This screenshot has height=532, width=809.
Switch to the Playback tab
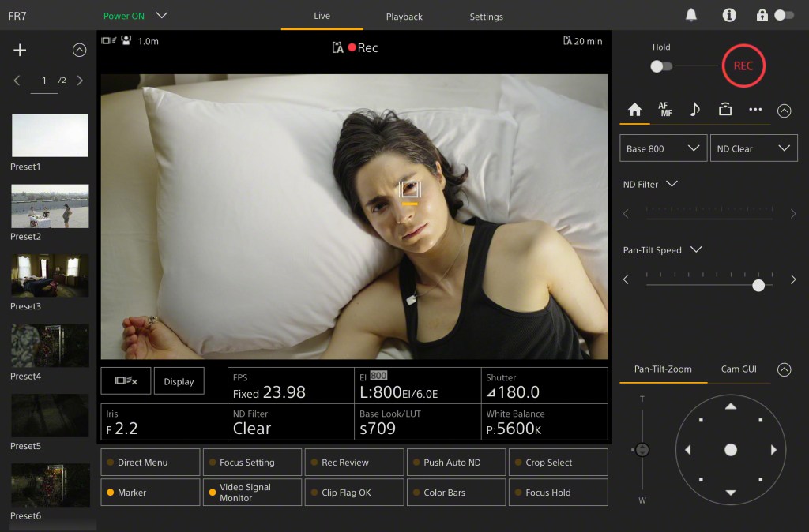[x=404, y=16]
